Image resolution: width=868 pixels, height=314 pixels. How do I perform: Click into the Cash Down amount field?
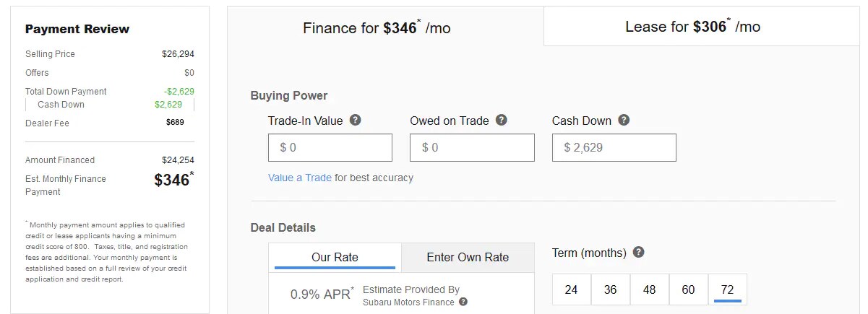click(614, 148)
